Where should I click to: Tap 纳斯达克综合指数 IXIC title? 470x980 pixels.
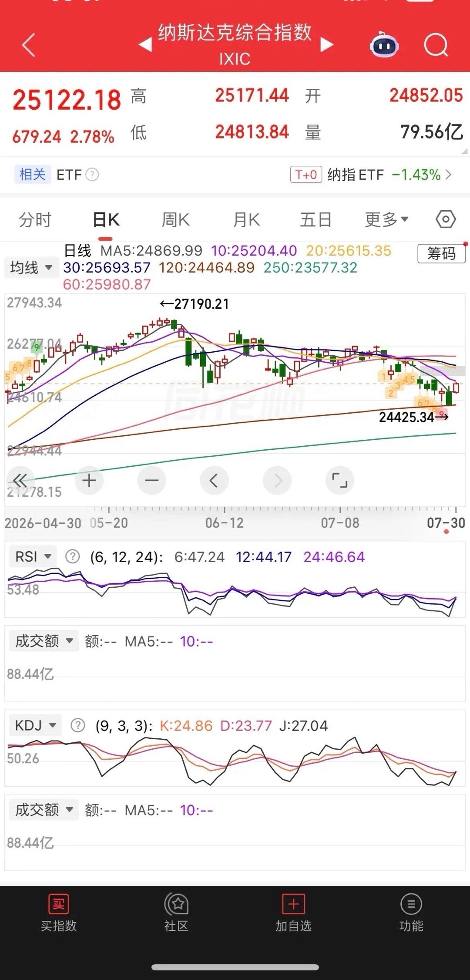point(235,44)
